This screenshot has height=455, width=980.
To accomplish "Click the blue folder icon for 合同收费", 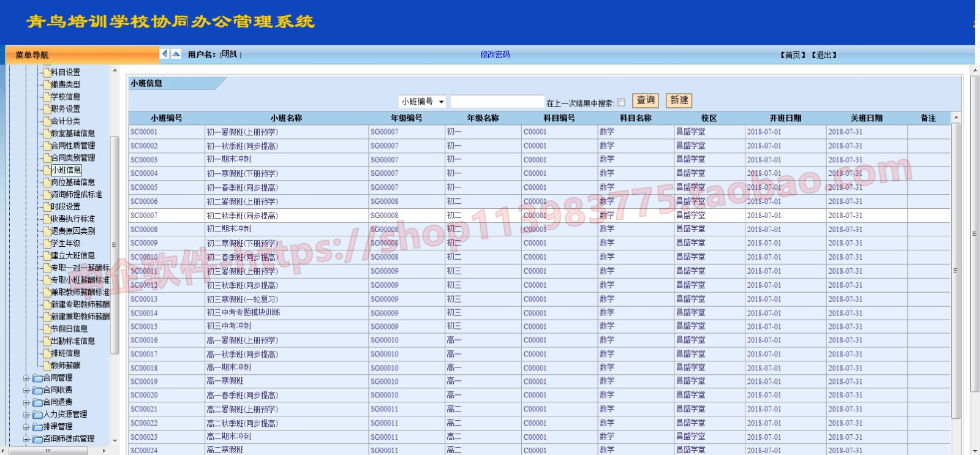I will [37, 390].
